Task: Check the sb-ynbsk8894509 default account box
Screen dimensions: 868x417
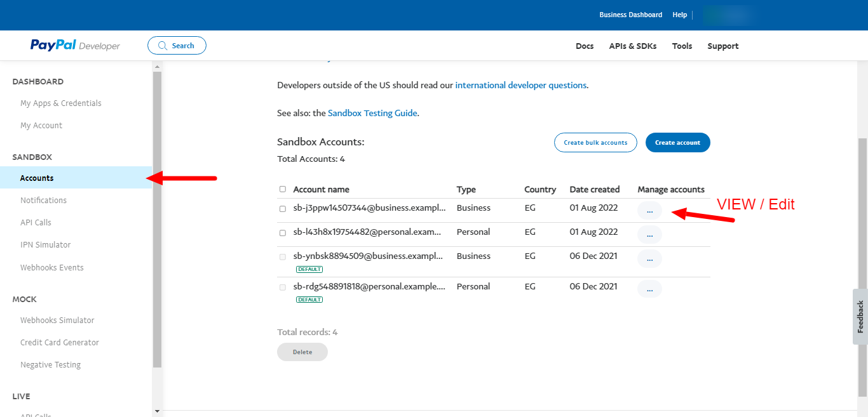Action: click(x=283, y=257)
